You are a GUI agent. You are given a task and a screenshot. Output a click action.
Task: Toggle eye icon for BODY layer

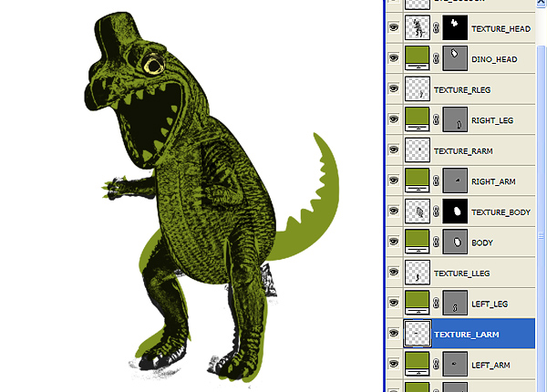(x=394, y=242)
